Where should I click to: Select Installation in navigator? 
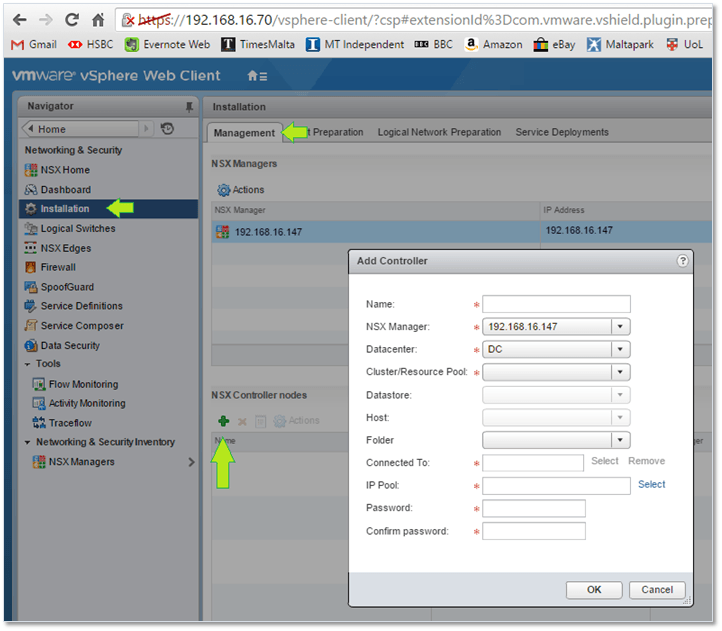[x=109, y=209]
